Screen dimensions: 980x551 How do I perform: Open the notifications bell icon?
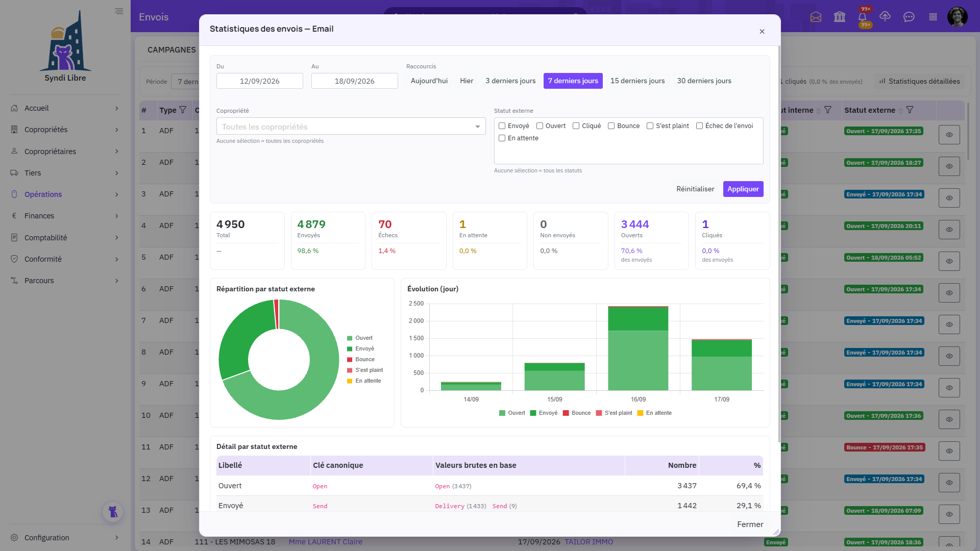863,17
